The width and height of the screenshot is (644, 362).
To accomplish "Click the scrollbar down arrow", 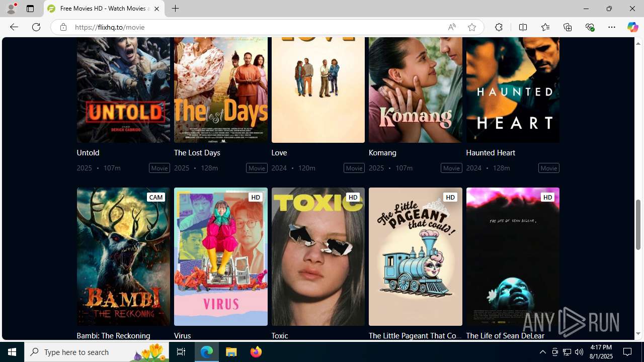I will pos(638,334).
